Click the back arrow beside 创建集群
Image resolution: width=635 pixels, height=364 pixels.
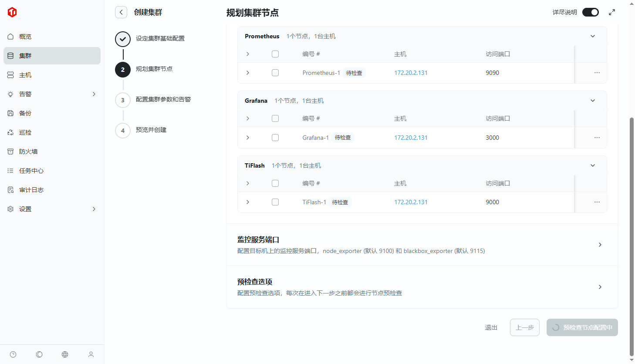click(x=121, y=12)
